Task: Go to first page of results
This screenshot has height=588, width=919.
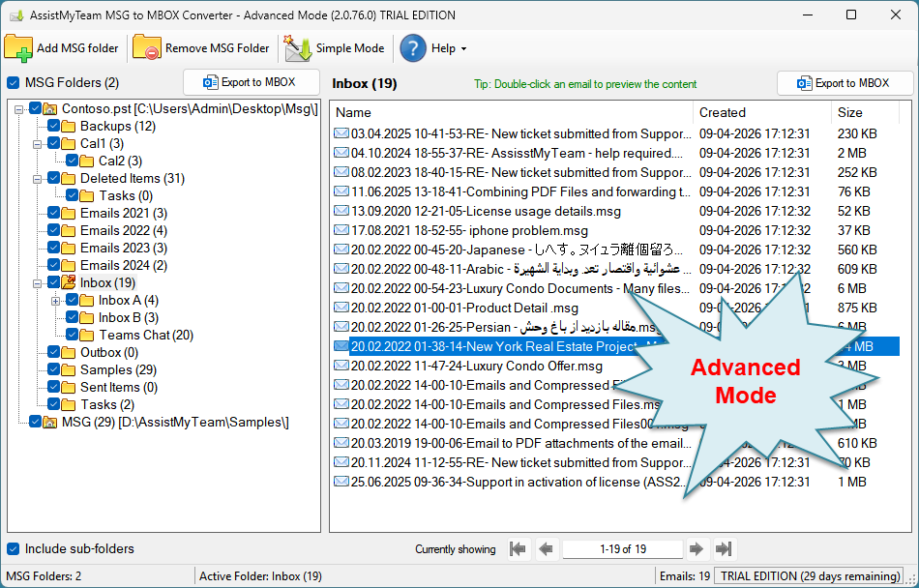Action: (x=519, y=549)
